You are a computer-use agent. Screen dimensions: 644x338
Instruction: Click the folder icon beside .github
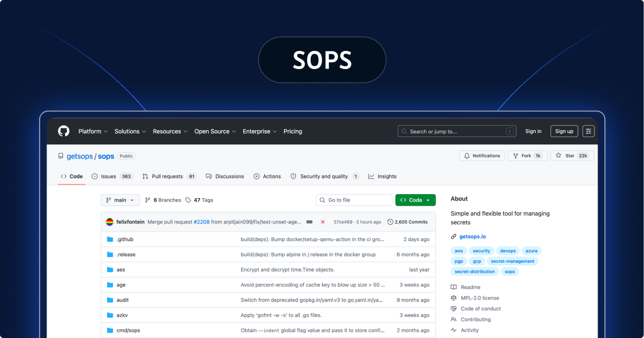(110, 239)
